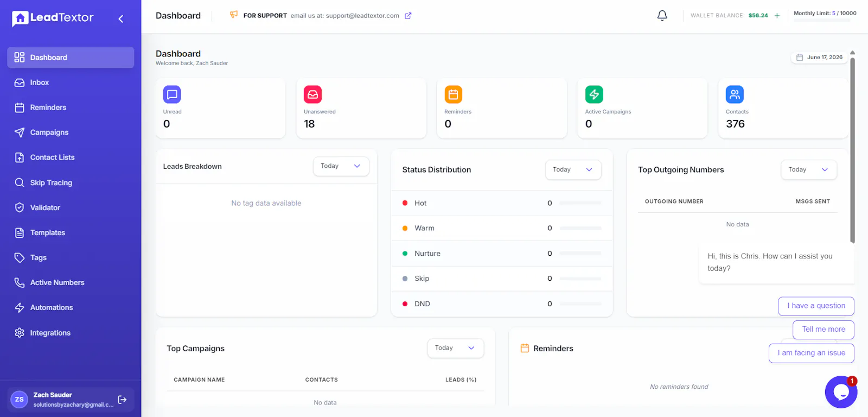Click the megaphone support icon
The width and height of the screenshot is (868, 417).
coord(234,15)
